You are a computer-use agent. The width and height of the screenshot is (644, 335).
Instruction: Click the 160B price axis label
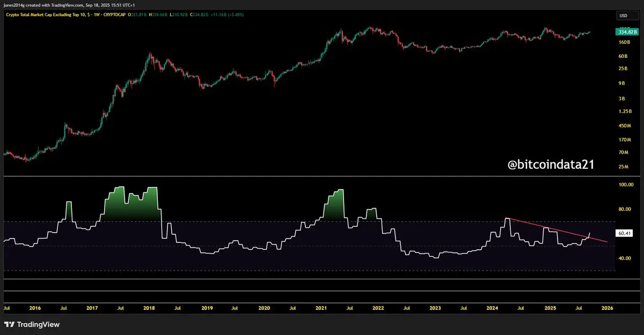tap(624, 42)
